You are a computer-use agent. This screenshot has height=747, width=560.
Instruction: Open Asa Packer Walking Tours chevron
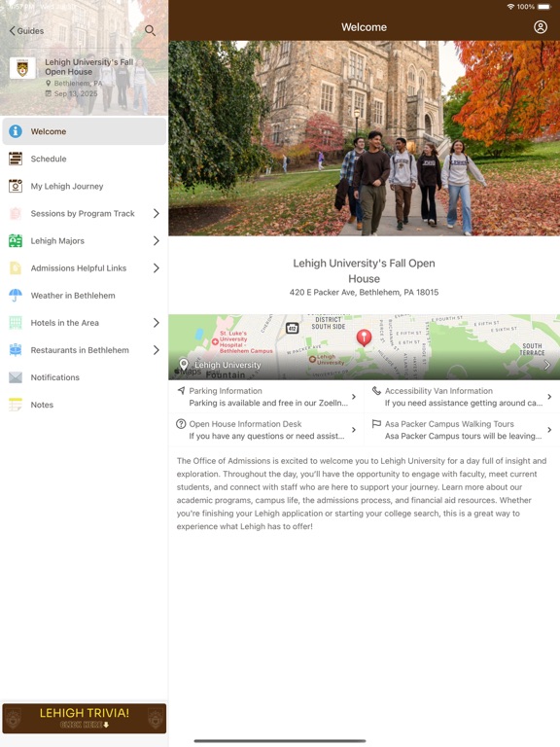click(549, 430)
